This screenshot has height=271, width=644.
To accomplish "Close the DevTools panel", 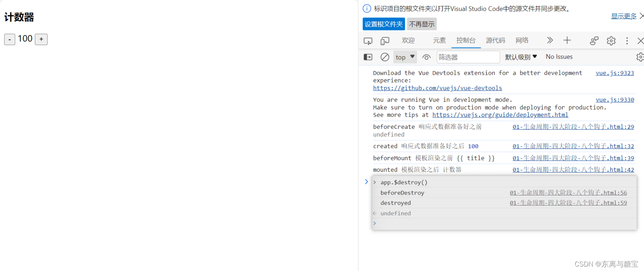I will point(641,41).
